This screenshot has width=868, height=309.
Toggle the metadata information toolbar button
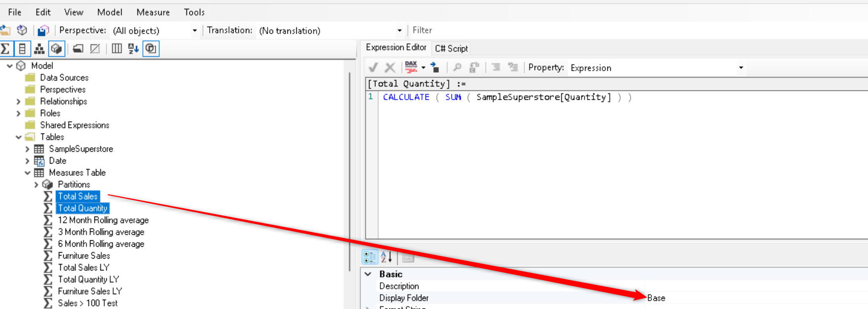[x=151, y=48]
